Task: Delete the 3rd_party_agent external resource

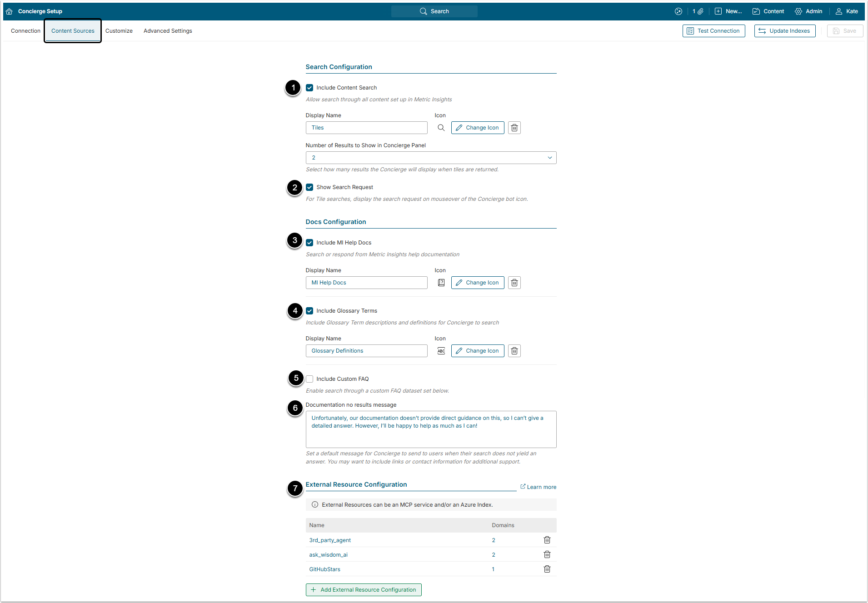Action: (x=547, y=540)
